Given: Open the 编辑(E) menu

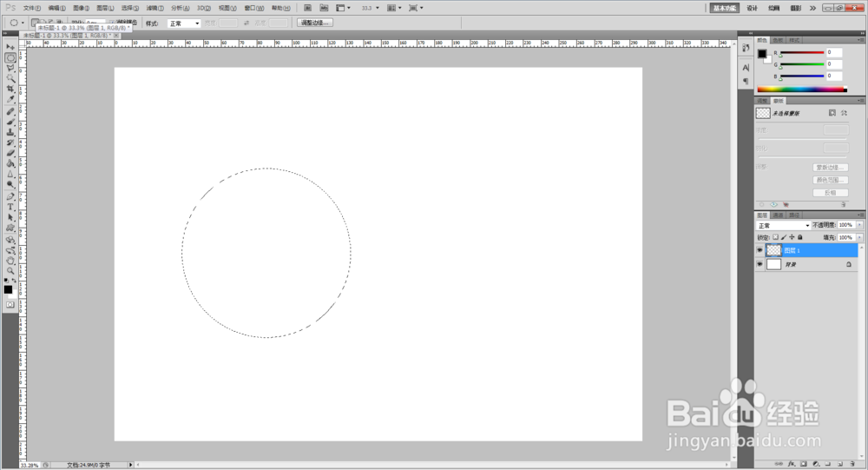Looking at the screenshot, I should click(x=56, y=9).
